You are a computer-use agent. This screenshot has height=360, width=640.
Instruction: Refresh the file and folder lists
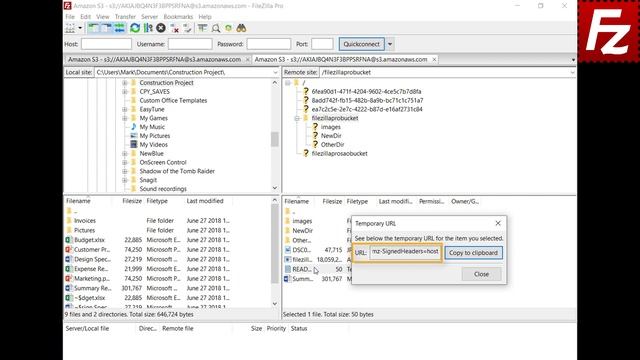tap(135, 28)
